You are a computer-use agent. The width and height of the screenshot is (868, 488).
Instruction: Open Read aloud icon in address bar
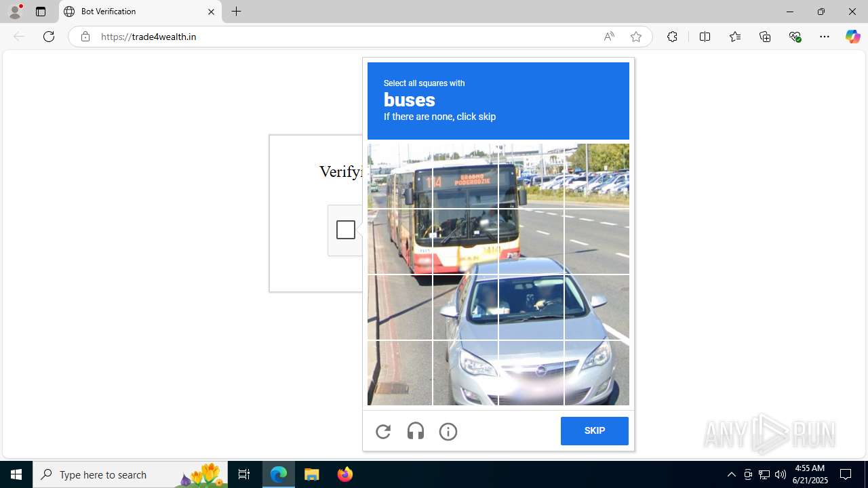(x=609, y=37)
